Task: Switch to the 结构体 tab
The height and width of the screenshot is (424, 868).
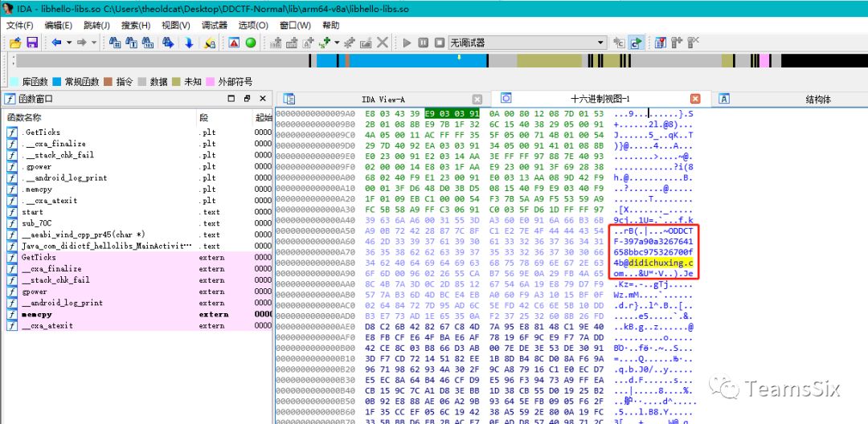Action: [x=818, y=100]
